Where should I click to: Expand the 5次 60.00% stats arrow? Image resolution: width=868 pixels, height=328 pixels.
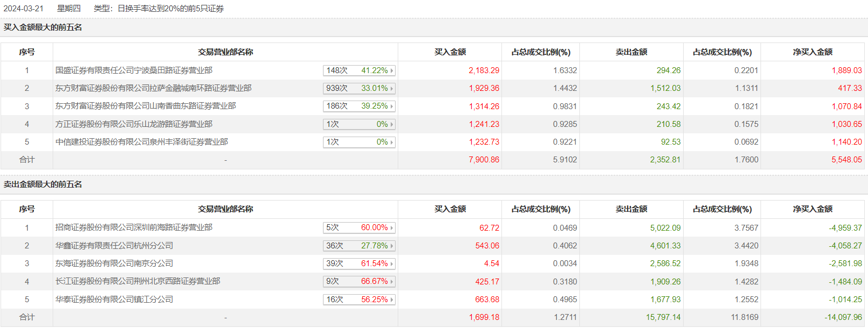coord(392,228)
